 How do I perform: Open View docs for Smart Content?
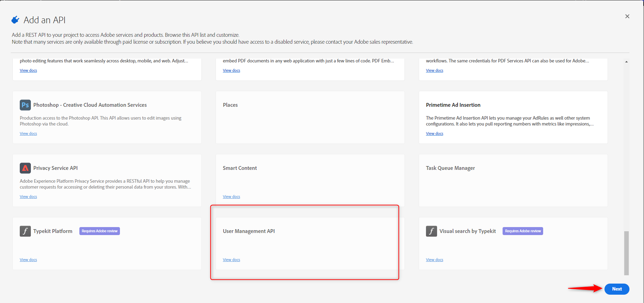[x=231, y=197]
